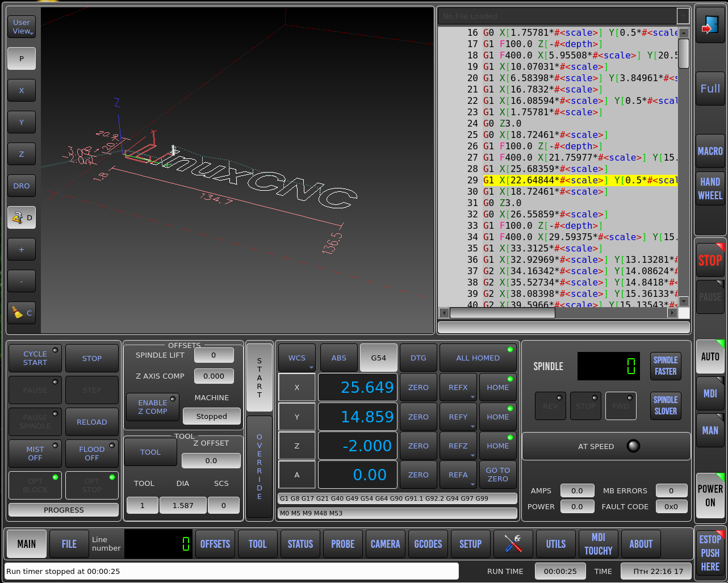This screenshot has width=728, height=583.
Task: Open the HAND WHEEL panel
Action: coord(710,188)
